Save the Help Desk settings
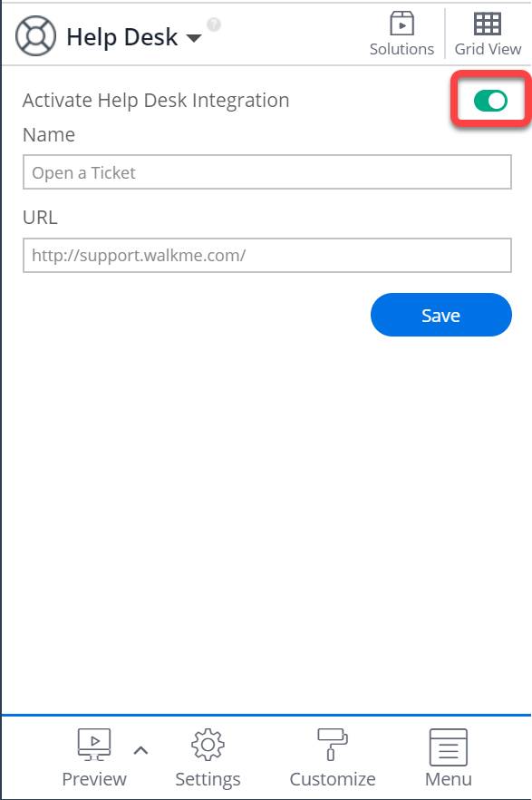This screenshot has height=800, width=532. point(440,315)
